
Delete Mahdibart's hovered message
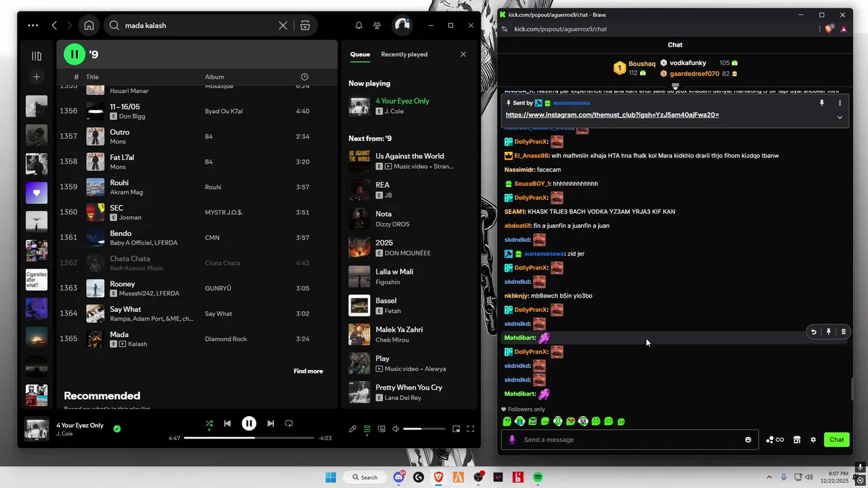click(844, 332)
